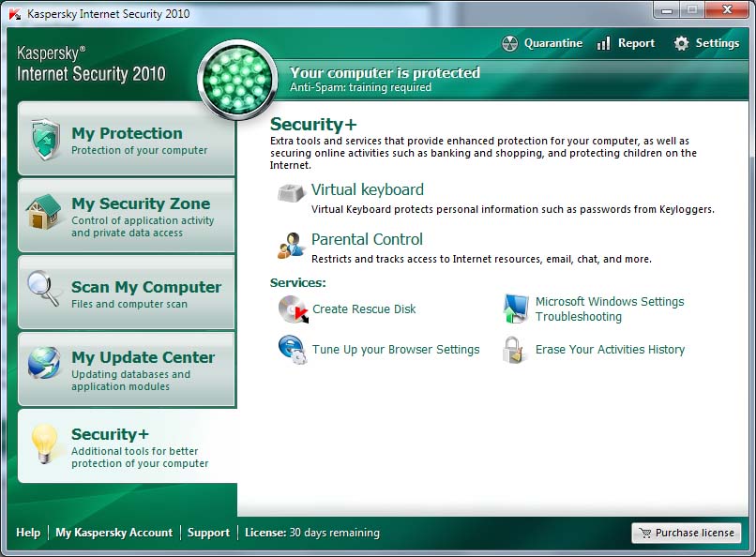Click 'Your computer is protected' status text
The height and width of the screenshot is (557, 756).
coord(385,73)
